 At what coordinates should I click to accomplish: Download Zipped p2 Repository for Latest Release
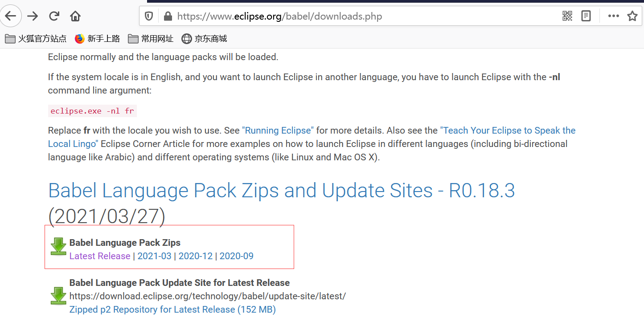(x=172, y=310)
